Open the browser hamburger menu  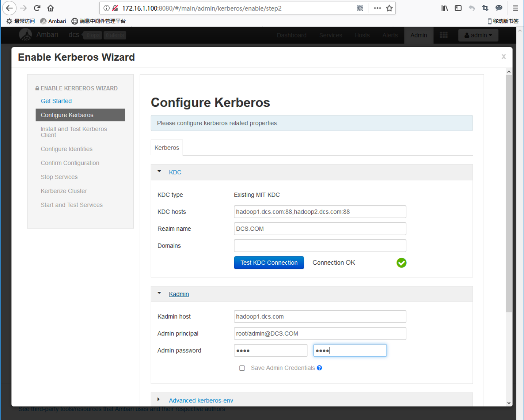[515, 8]
